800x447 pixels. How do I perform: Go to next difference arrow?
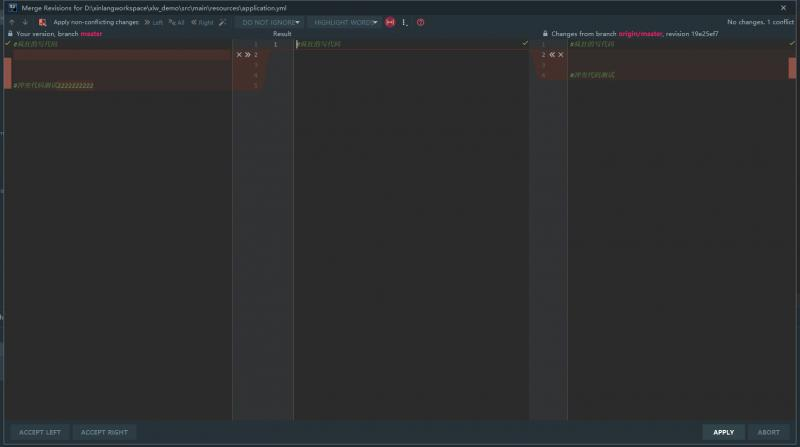coord(25,22)
